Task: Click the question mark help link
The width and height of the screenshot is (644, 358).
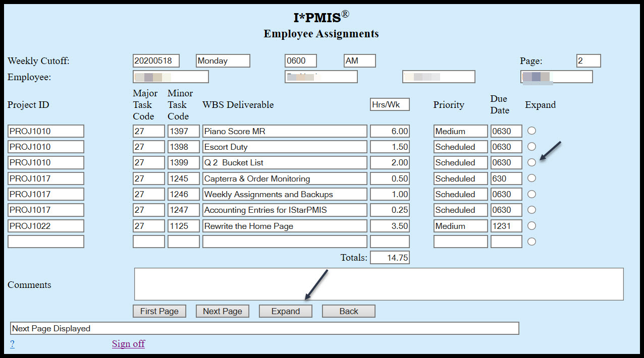Action: coord(12,343)
